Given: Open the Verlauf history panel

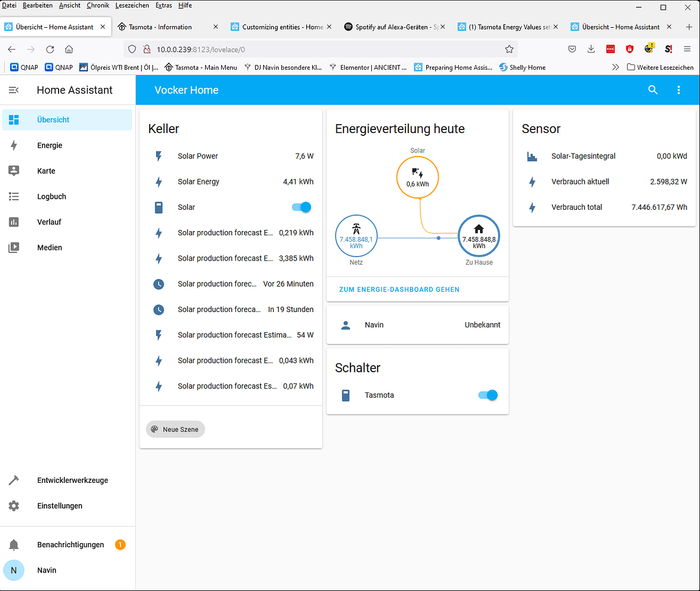Looking at the screenshot, I should [67, 222].
